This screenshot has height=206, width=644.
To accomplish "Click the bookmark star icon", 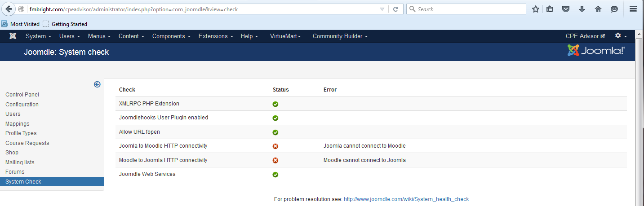I will [x=535, y=9].
